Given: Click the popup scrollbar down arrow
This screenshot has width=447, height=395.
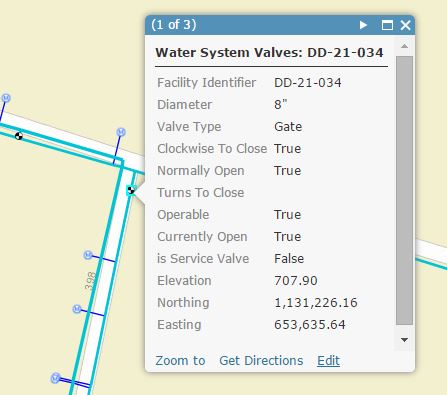Looking at the screenshot, I should coord(404,340).
